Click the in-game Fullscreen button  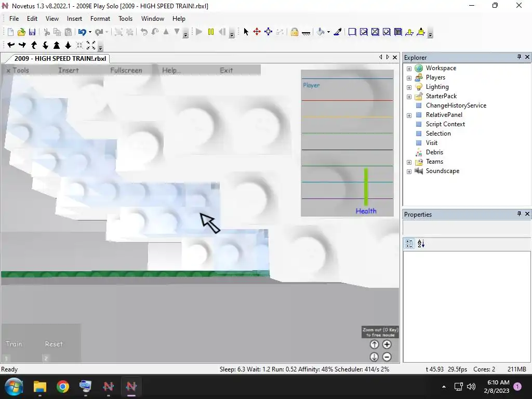[126, 70]
